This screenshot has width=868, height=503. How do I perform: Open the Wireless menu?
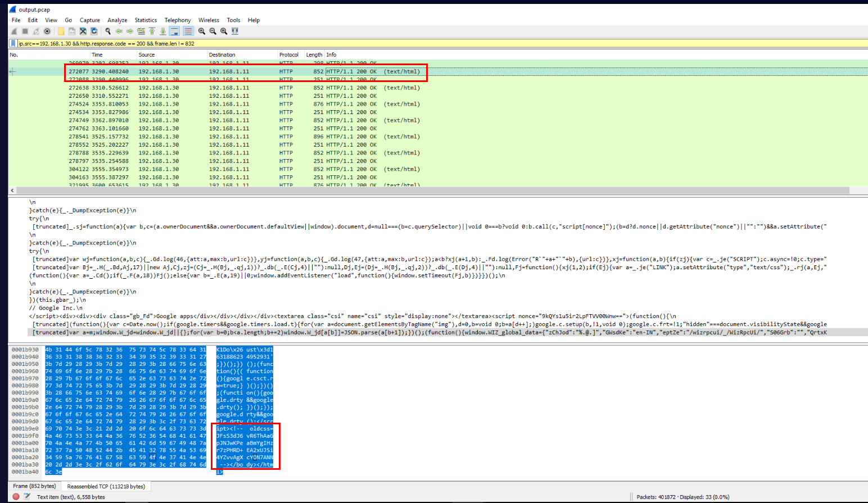[x=209, y=20]
